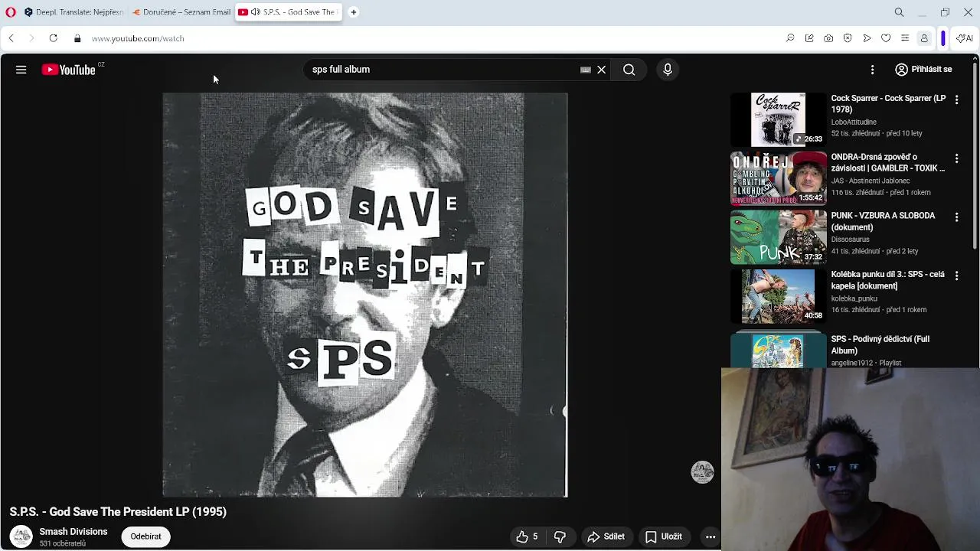The image size is (980, 551).
Task: Click the zoom-out magnifier in the address bar
Action: pos(790,38)
